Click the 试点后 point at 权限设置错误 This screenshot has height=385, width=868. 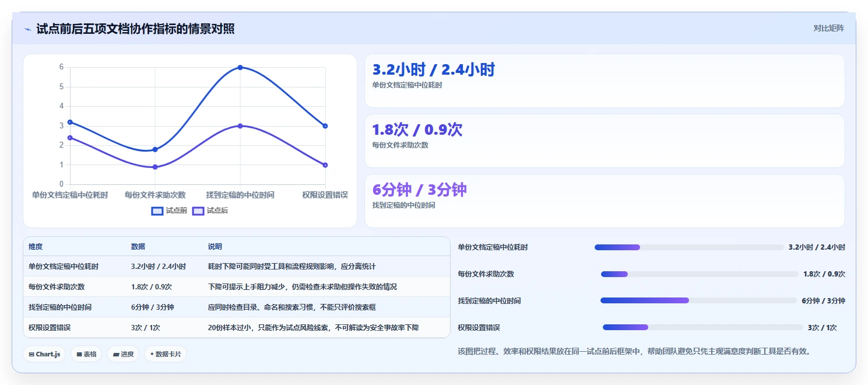[325, 165]
